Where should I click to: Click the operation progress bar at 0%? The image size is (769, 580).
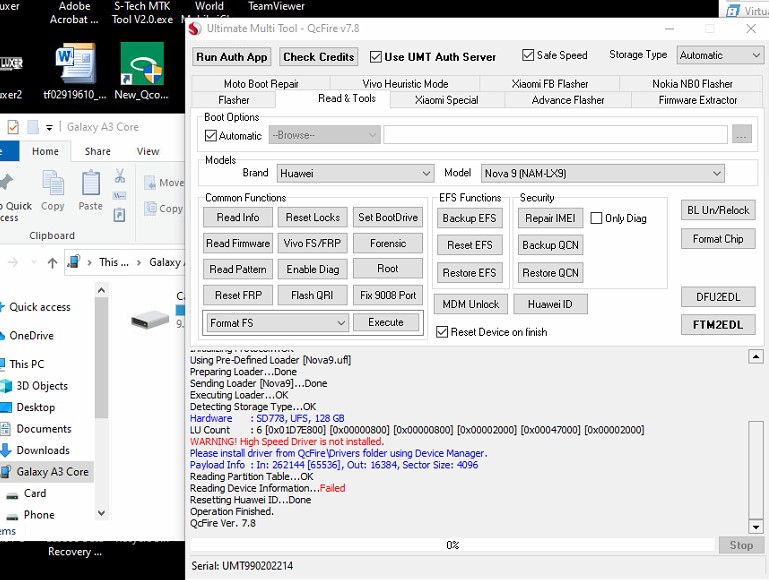pos(452,545)
